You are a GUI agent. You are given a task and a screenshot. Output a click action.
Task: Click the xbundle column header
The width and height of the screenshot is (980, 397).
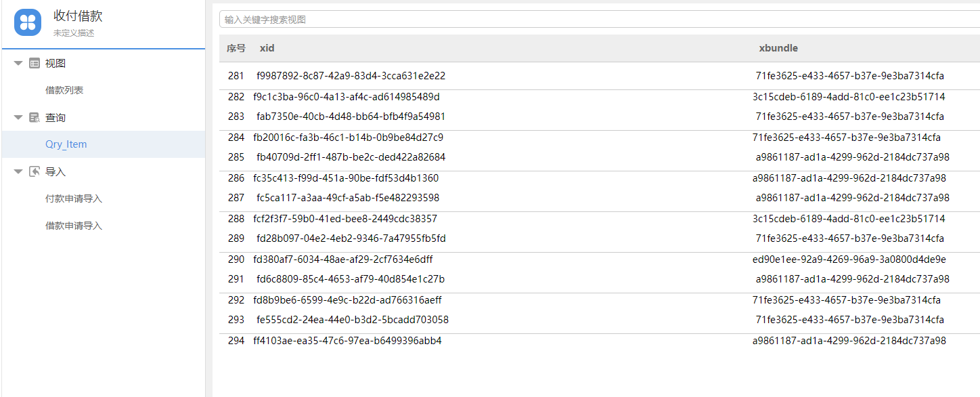778,48
